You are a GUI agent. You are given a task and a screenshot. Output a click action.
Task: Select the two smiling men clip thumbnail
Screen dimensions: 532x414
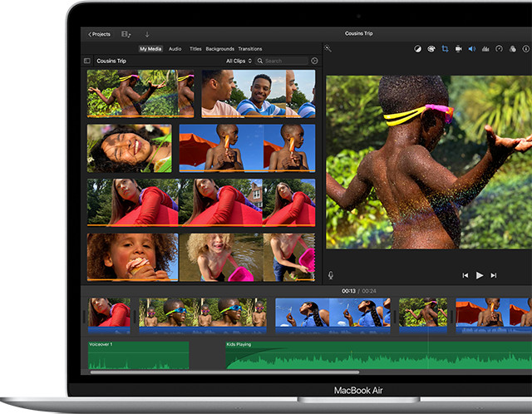coord(259,93)
